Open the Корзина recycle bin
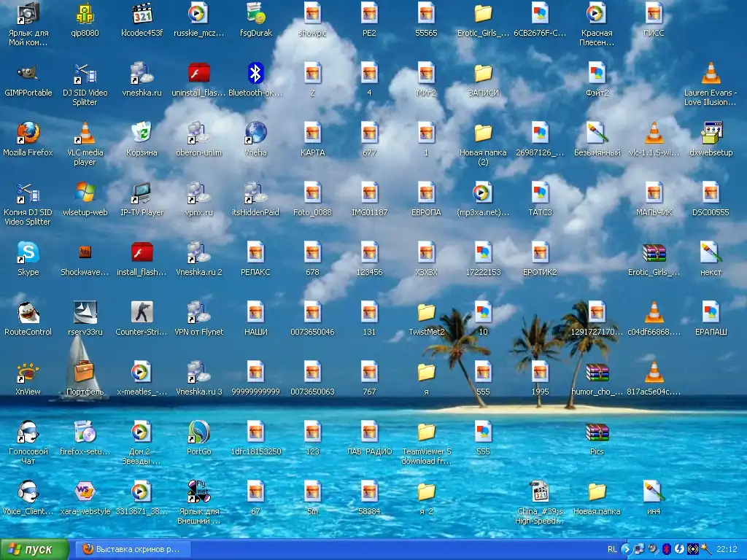 pyautogui.click(x=142, y=133)
